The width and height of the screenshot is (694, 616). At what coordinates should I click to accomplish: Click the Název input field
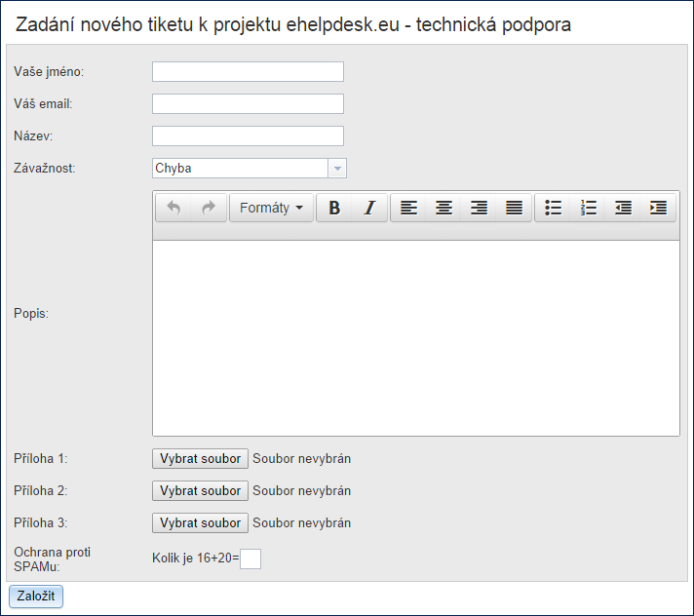tap(248, 135)
